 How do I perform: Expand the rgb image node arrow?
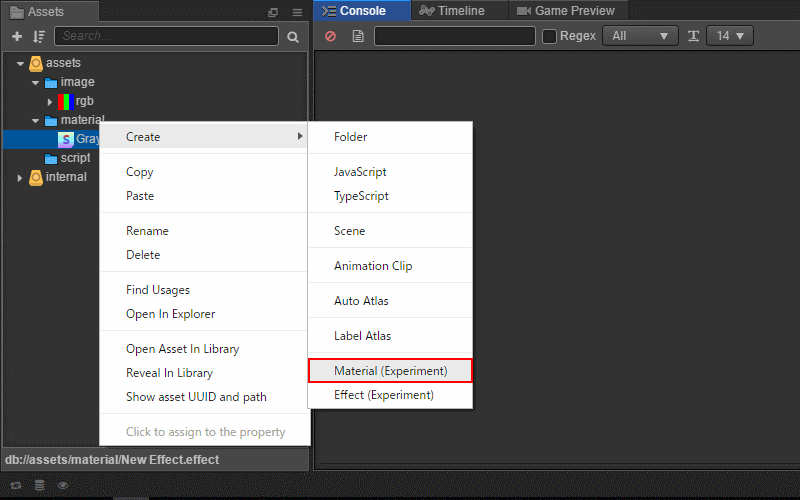tap(49, 102)
